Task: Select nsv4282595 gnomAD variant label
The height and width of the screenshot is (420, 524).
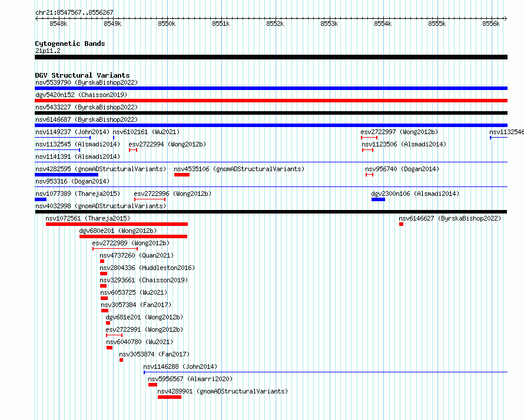Action: coord(101,169)
